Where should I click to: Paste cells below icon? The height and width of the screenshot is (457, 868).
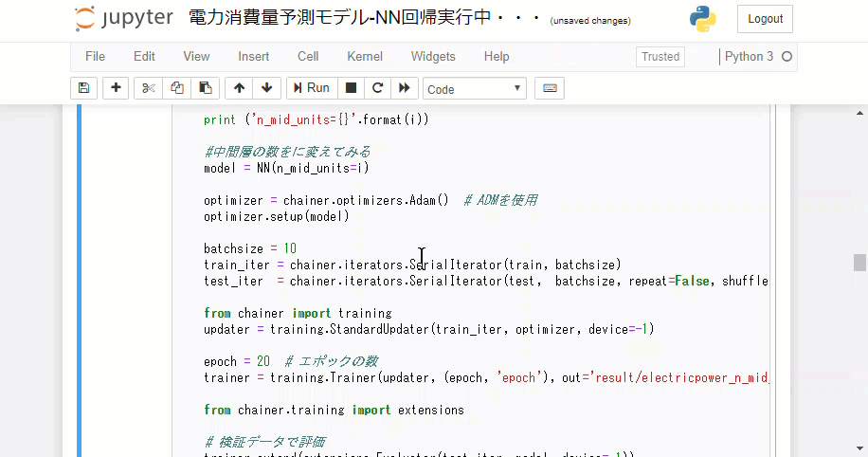pyautogui.click(x=205, y=88)
